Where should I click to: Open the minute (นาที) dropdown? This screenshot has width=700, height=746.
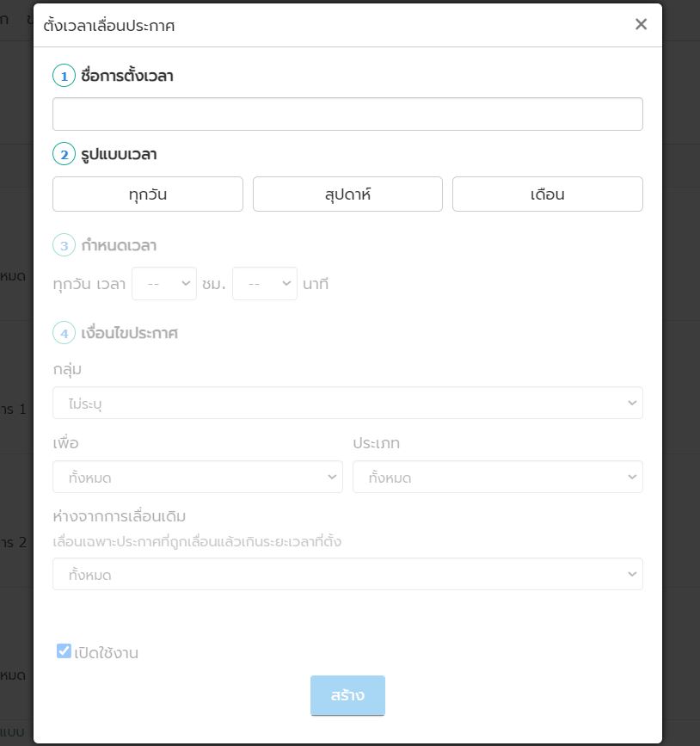click(x=265, y=284)
